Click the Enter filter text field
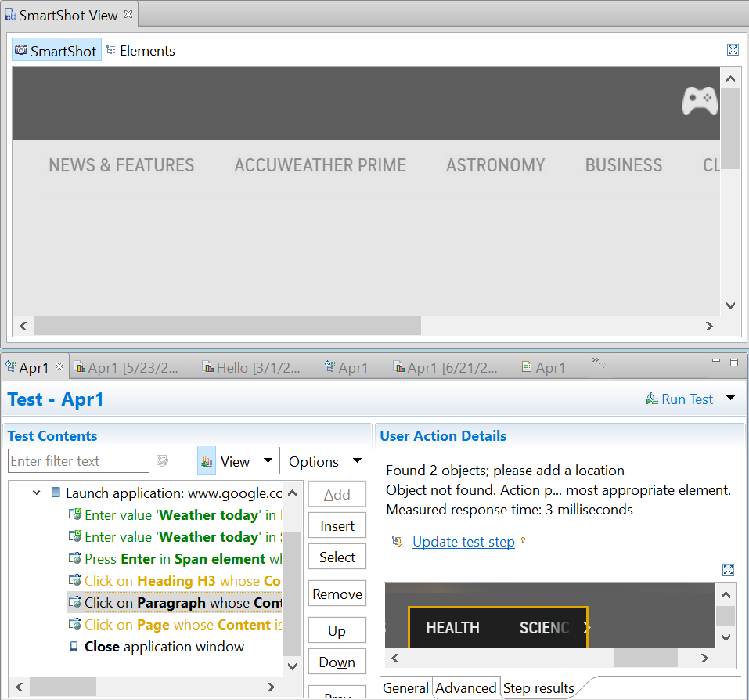Screen dimensions: 749x700 click(78, 461)
